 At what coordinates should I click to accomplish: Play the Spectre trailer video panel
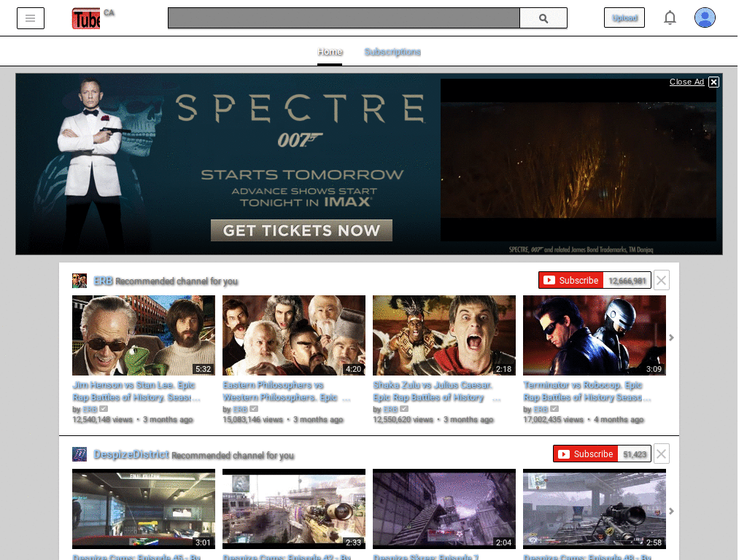[578, 160]
